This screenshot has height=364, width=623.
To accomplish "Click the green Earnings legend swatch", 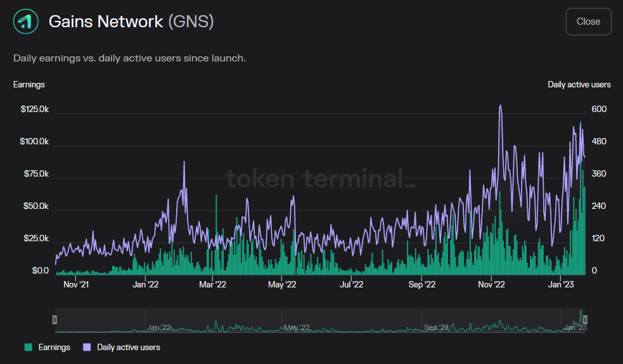I will 29,348.
